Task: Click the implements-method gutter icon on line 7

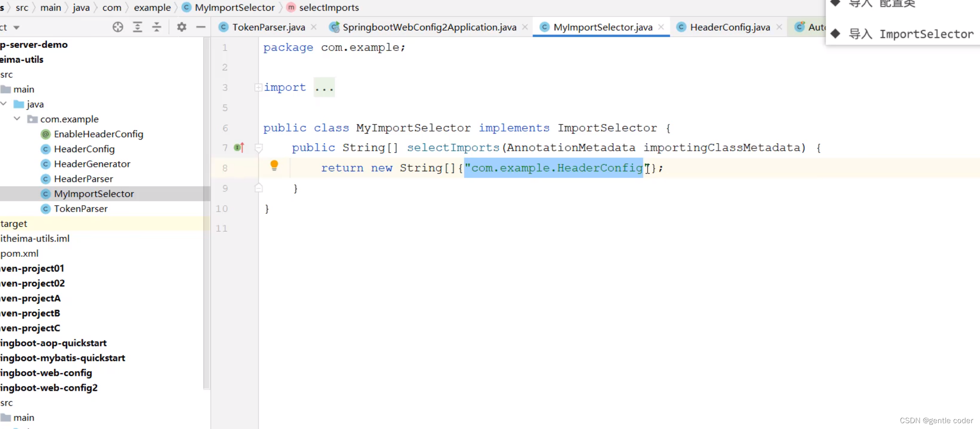Action: tap(239, 147)
